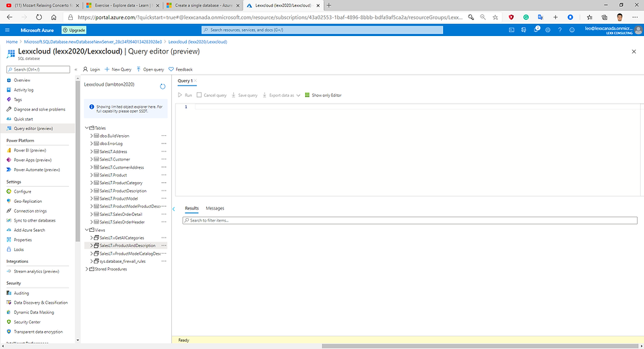Click the Azure global search bar
This screenshot has height=349, width=644.
coord(322,30)
